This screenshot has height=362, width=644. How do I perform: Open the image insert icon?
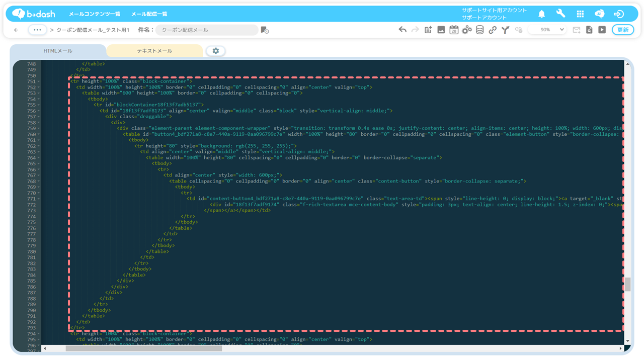click(441, 30)
